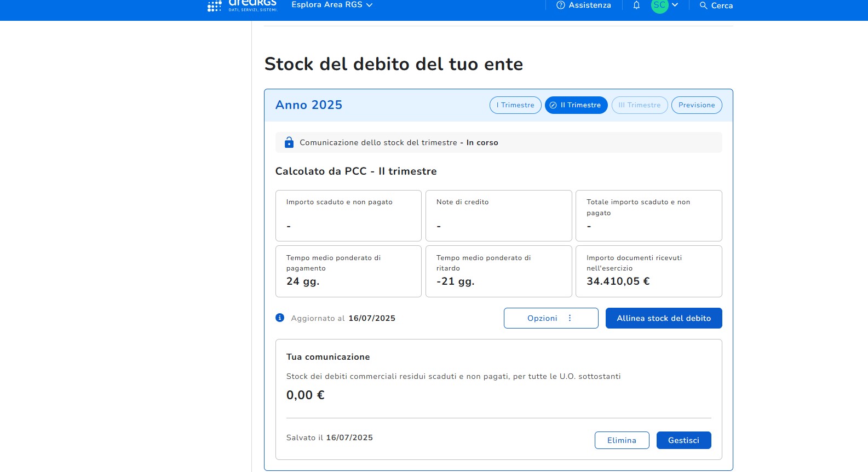Expand the Esplora Area RGS menu
The width and height of the screenshot is (868, 472).
[x=331, y=5]
